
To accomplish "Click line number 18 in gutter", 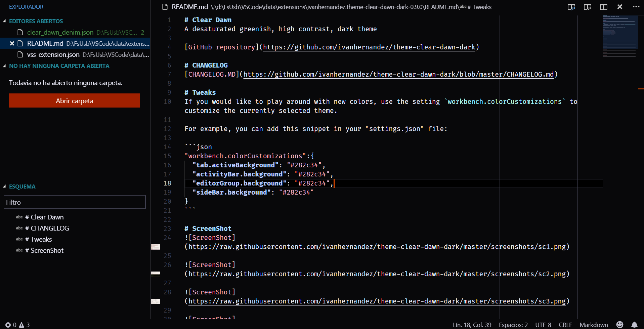I will (167, 183).
